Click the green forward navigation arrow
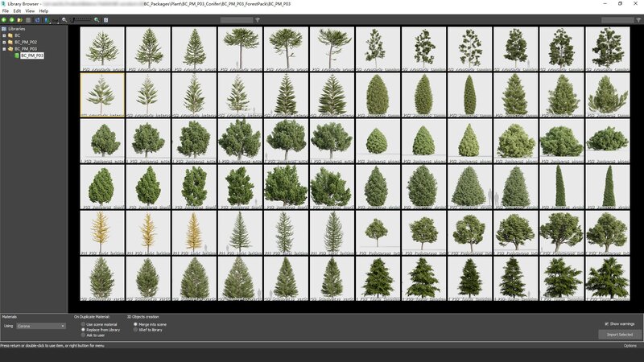Viewport: 644px width, 362px height. click(x=11, y=19)
